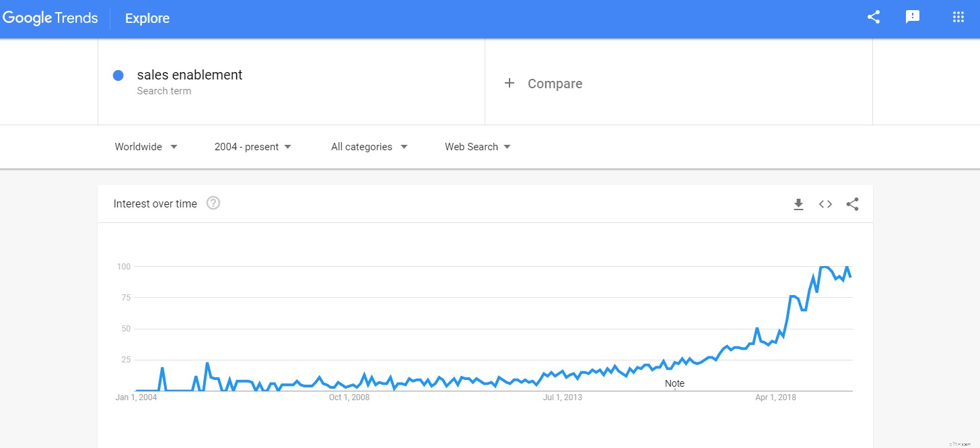Click the peak of the trend line
980x448 pixels.
pyautogui.click(x=823, y=267)
